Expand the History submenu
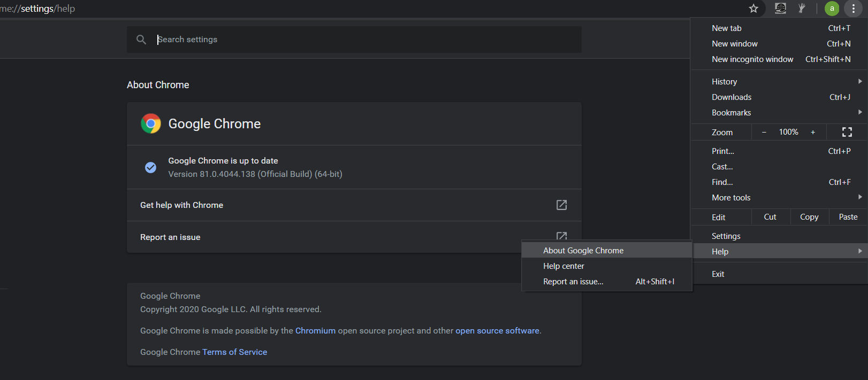The width and height of the screenshot is (868, 380). 779,82
